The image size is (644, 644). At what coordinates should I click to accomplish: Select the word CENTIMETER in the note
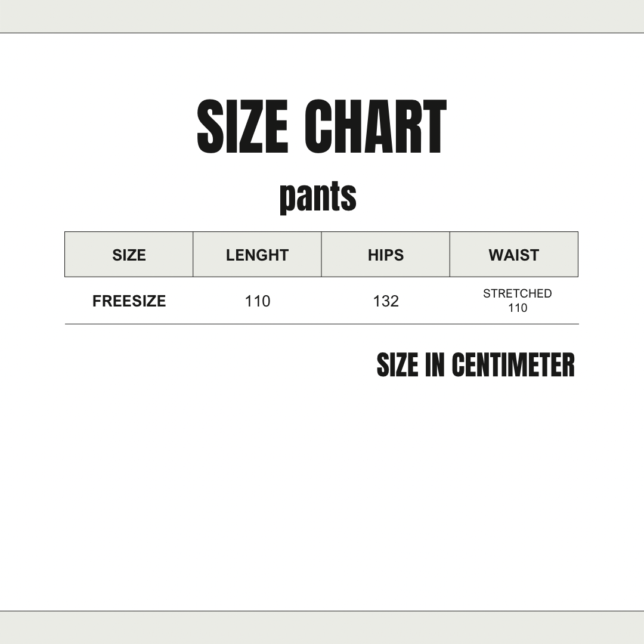[x=513, y=365]
